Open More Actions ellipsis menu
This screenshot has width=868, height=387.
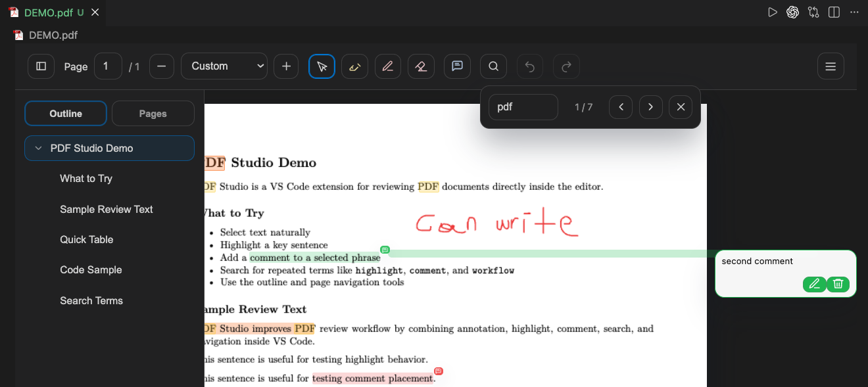[x=854, y=12]
